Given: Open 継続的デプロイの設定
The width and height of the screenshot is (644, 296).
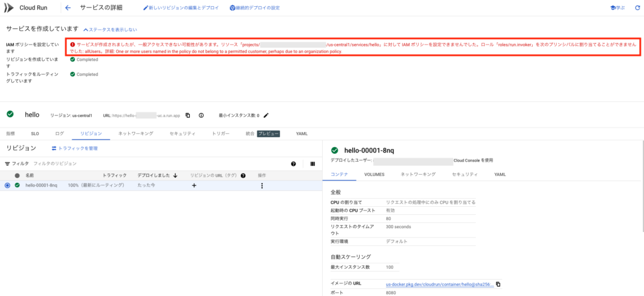Looking at the screenshot, I should click(255, 8).
